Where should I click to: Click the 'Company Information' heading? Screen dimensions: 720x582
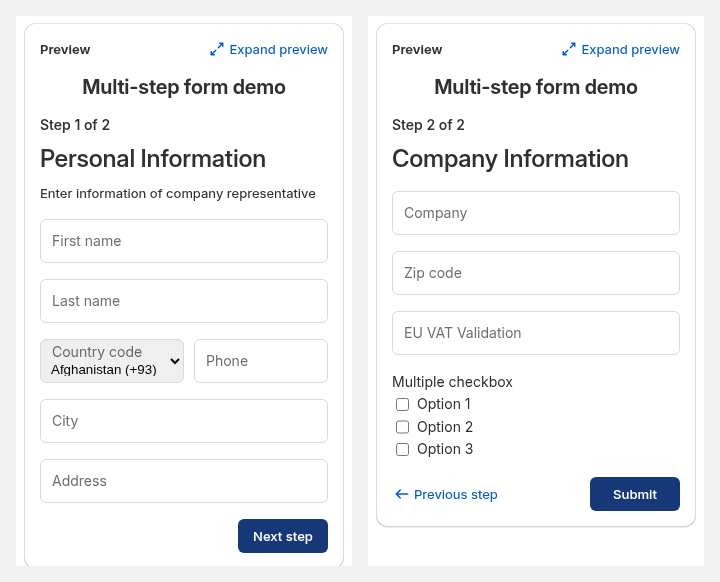[510, 159]
